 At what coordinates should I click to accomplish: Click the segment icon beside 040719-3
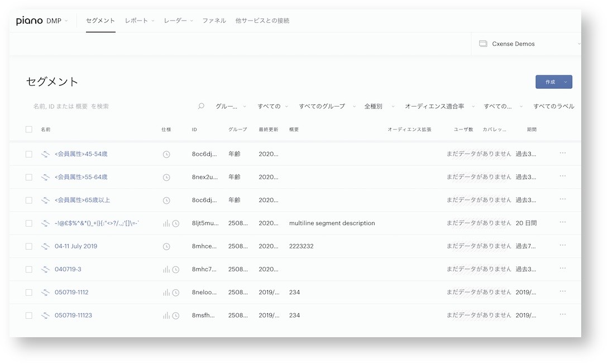pos(45,270)
